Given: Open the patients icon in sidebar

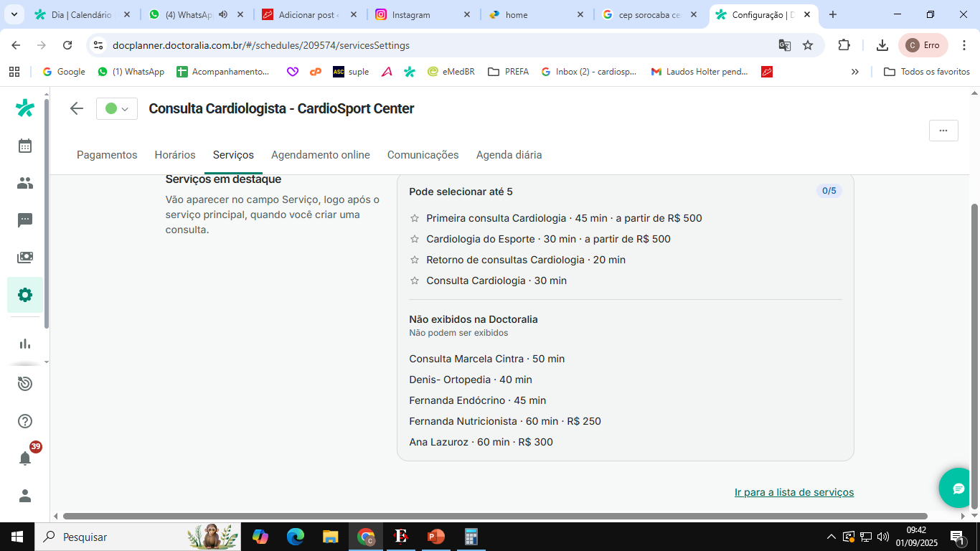Looking at the screenshot, I should click(x=25, y=183).
